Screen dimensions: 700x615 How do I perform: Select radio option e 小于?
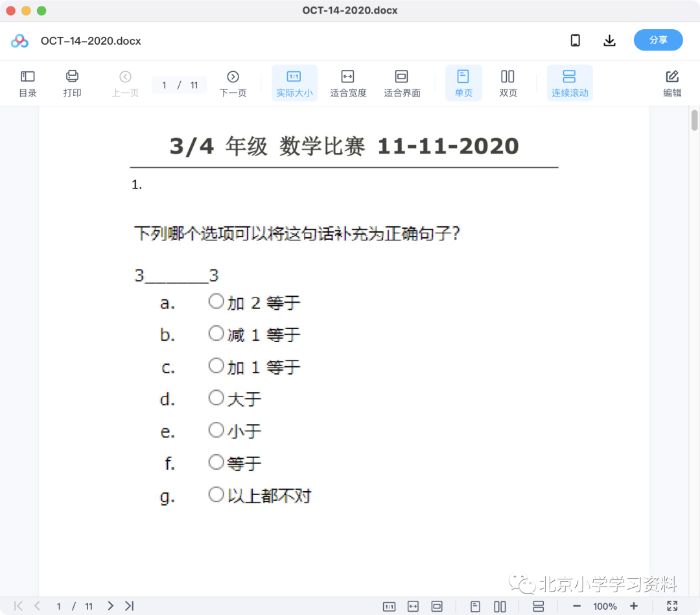[216, 430]
